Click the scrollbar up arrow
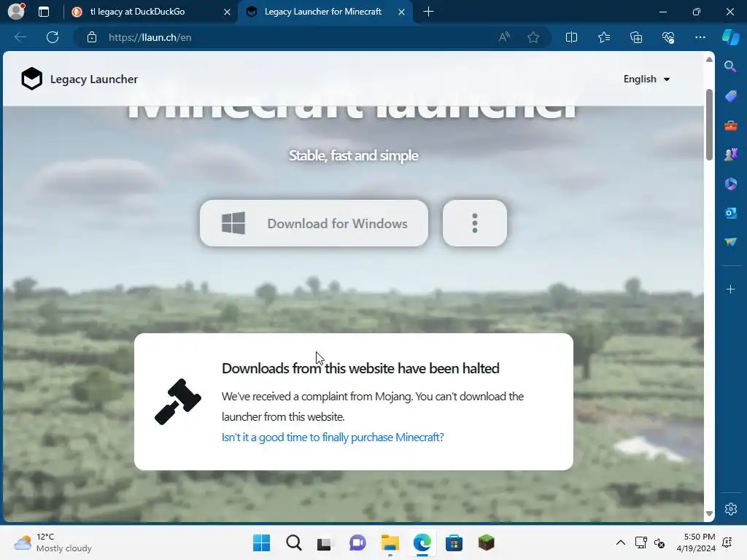This screenshot has height=560, width=747. tap(709, 60)
